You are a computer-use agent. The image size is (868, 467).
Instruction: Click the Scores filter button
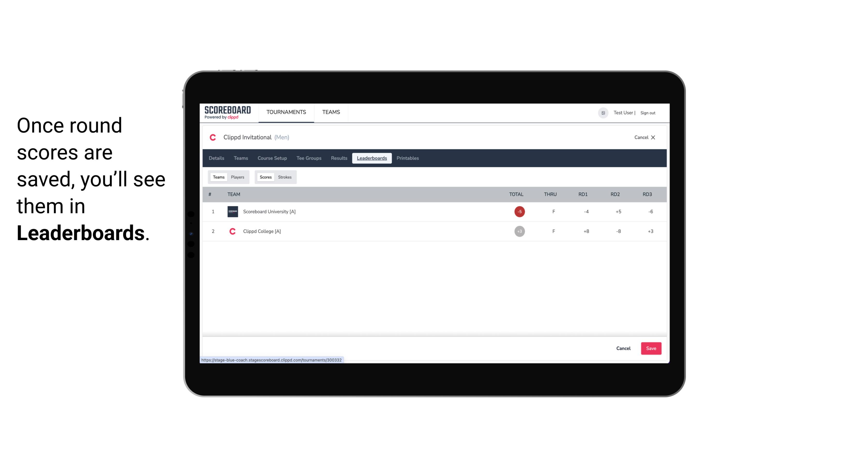(x=265, y=177)
